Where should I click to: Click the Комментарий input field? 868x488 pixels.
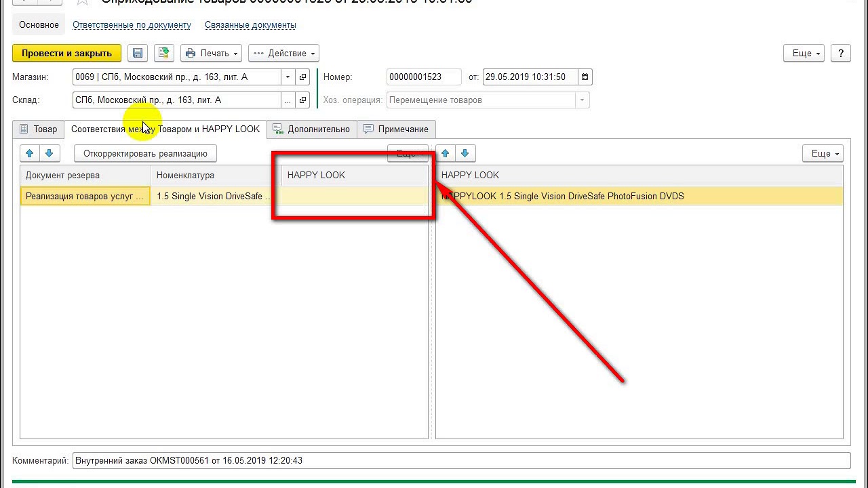coord(461,461)
